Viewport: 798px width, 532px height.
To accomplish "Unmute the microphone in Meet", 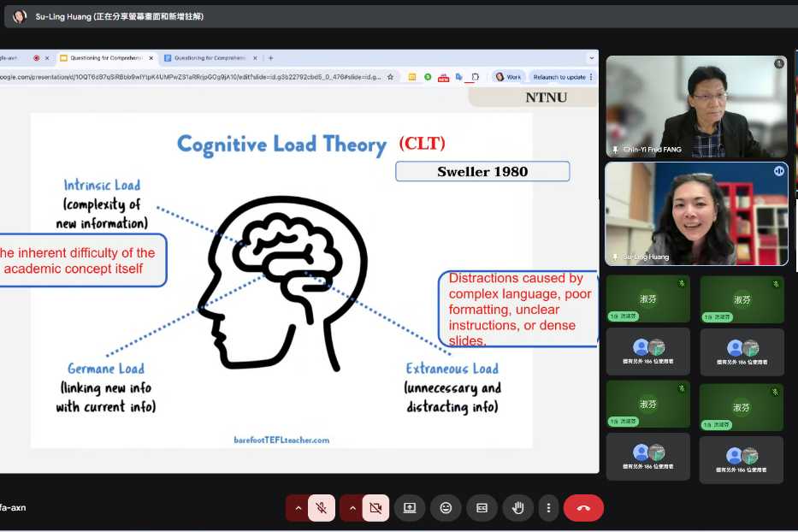I will click(322, 508).
